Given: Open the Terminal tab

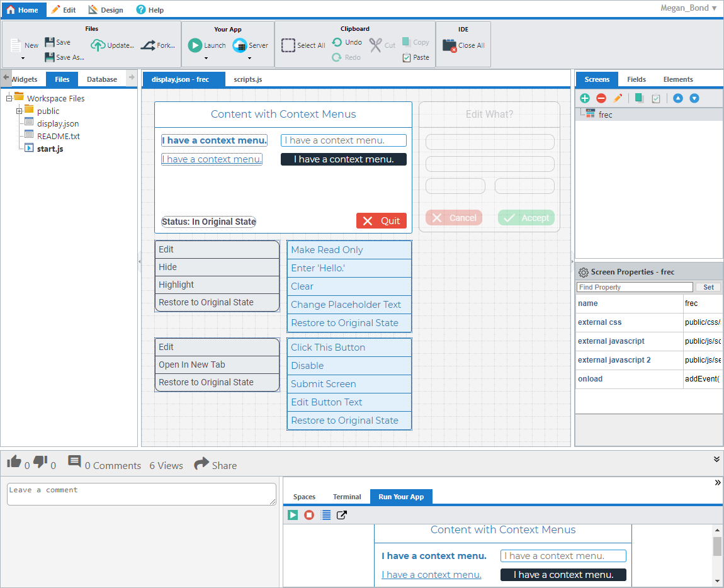Looking at the screenshot, I should click(347, 497).
